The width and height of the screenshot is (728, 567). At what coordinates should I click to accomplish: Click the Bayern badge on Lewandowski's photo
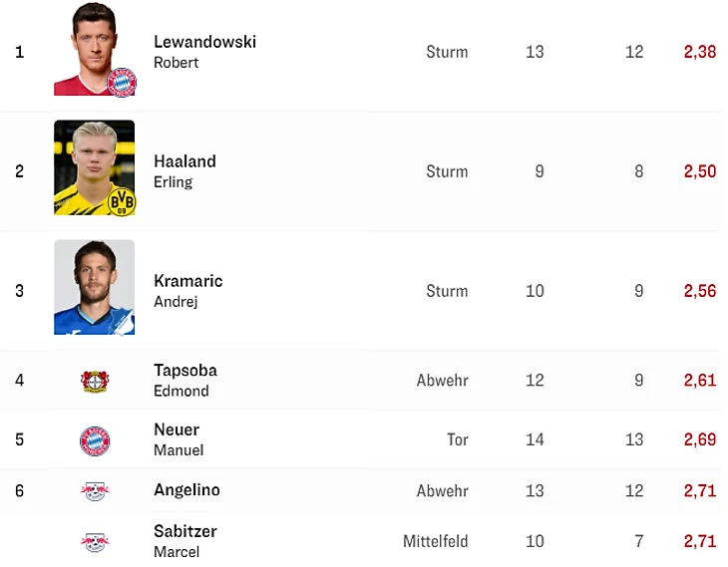coord(122,82)
